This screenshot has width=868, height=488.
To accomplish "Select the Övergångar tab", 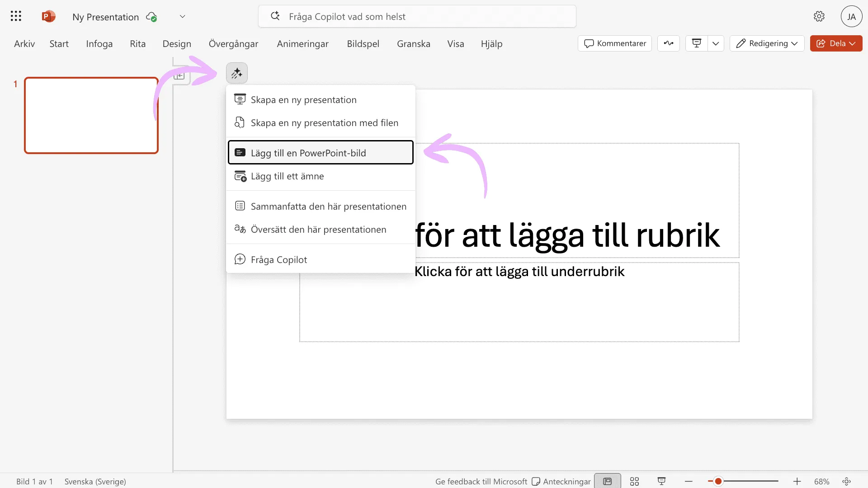I will 233,44.
